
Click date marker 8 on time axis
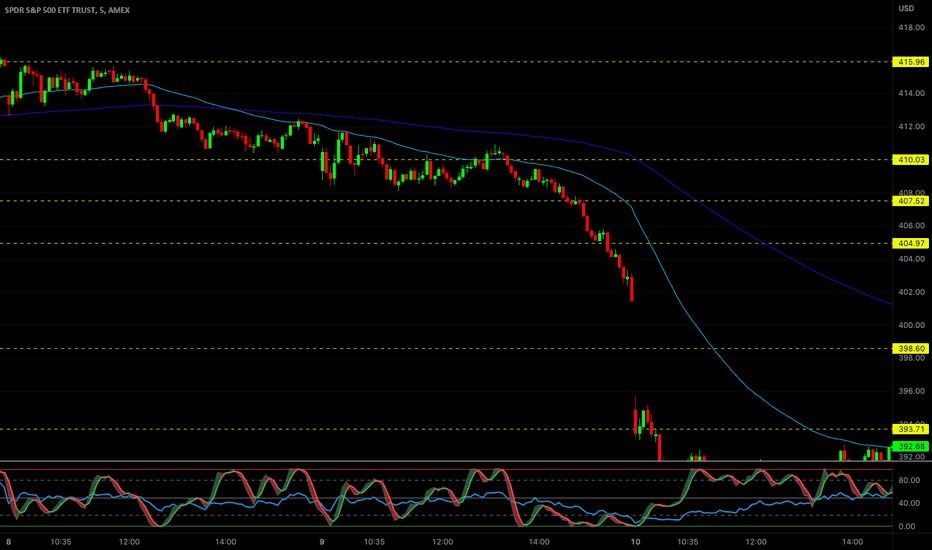tap(8, 542)
